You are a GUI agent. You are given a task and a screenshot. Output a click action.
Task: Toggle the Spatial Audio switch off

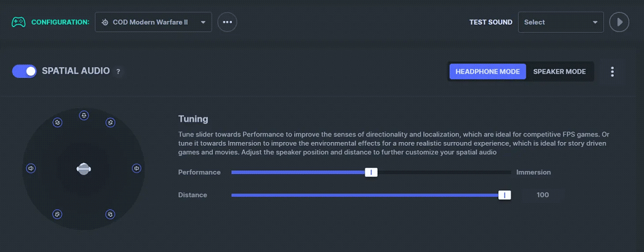[x=24, y=71]
